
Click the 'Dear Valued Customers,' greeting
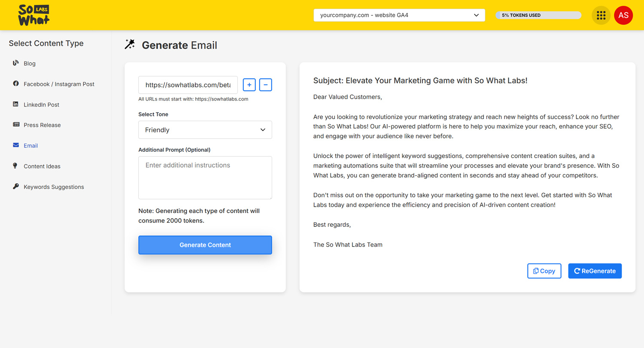[348, 97]
